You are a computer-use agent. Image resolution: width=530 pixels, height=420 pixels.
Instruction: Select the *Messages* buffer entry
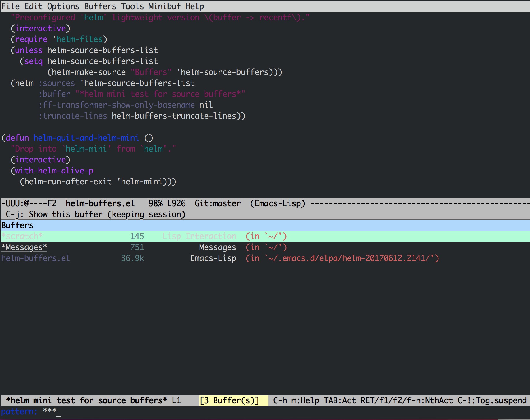[x=265, y=247]
